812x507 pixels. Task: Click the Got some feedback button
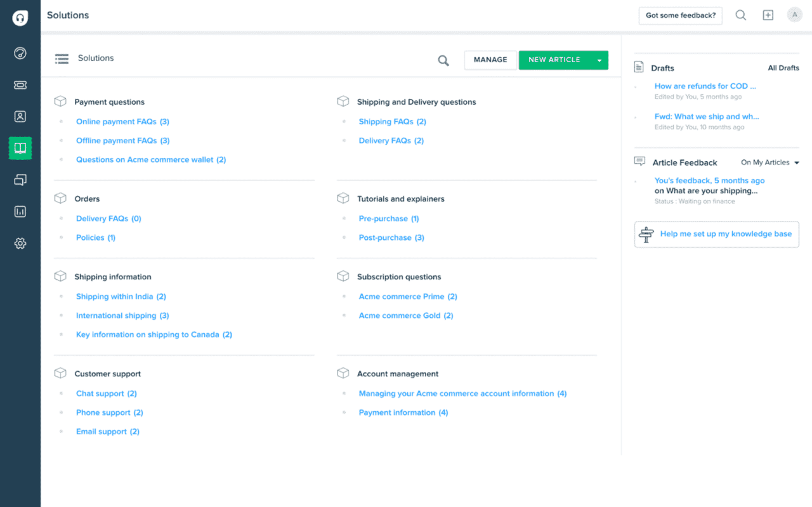(x=680, y=16)
